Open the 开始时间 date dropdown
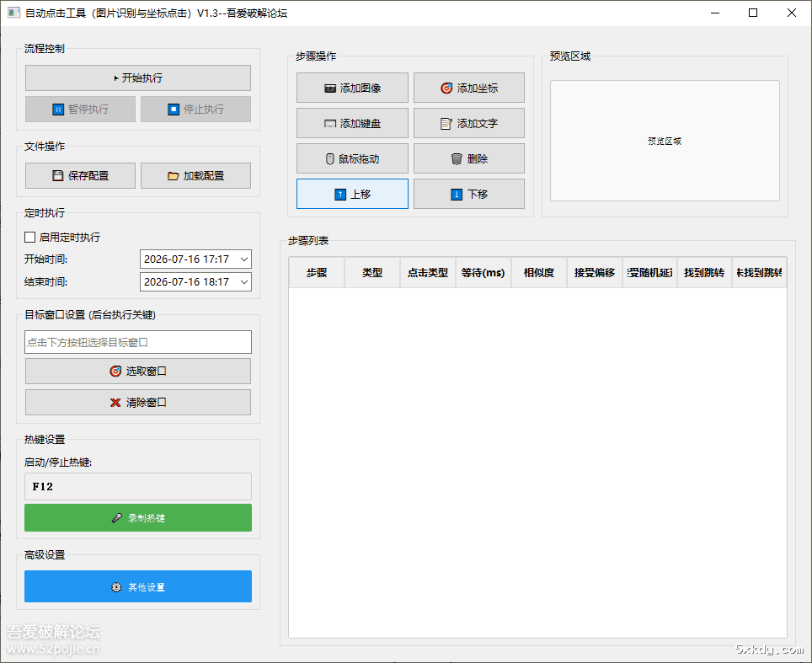 (244, 259)
